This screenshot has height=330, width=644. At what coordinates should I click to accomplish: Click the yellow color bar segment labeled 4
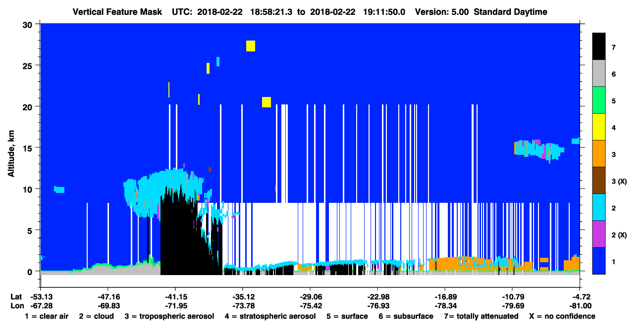click(x=599, y=127)
